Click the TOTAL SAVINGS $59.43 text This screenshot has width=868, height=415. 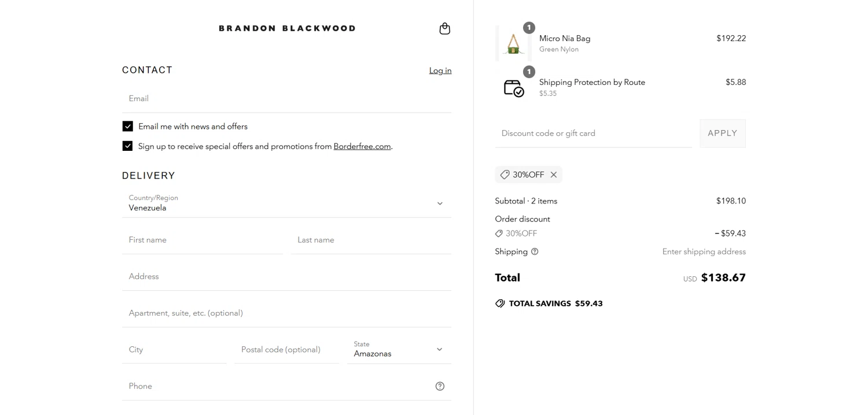556,303
